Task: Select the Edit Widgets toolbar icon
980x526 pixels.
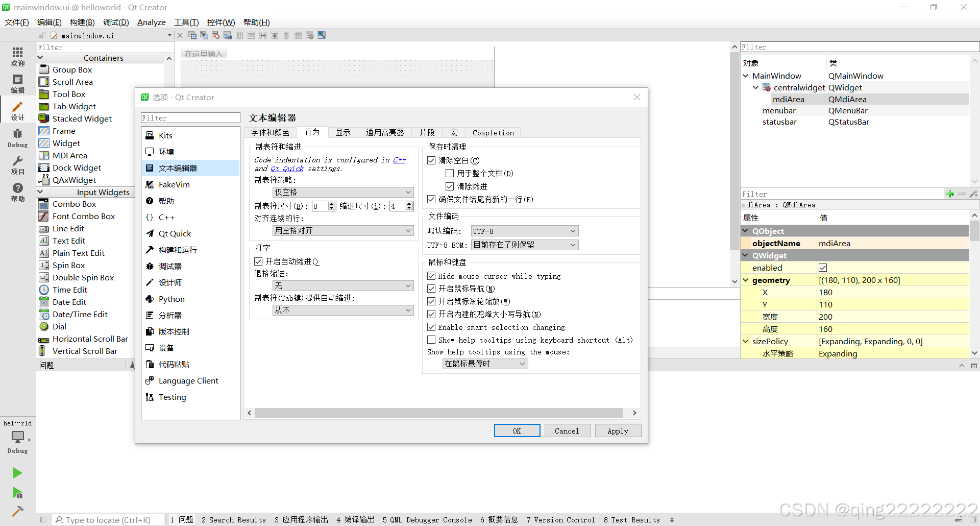Action: pos(192,35)
